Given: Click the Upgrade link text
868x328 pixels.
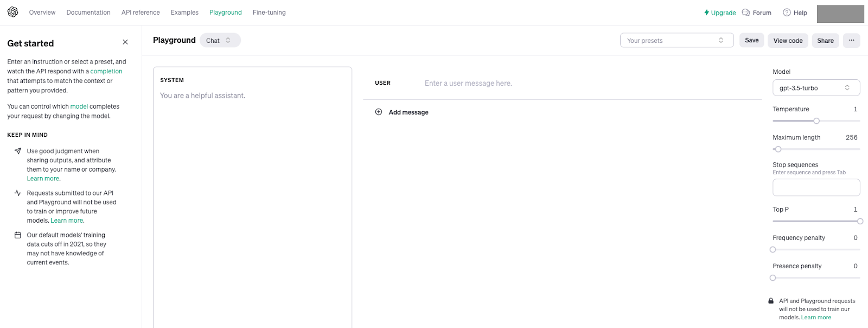Looking at the screenshot, I should 723,12.
